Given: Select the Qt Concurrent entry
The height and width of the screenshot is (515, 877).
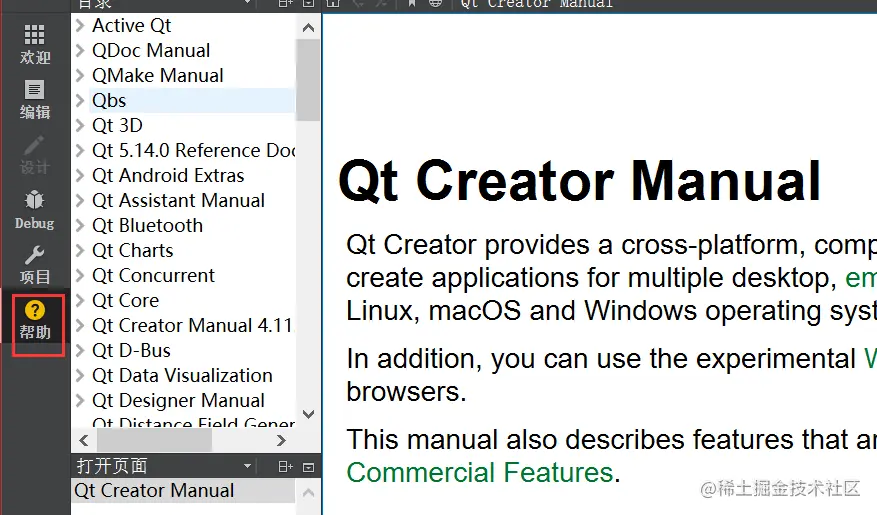Looking at the screenshot, I should [x=153, y=275].
